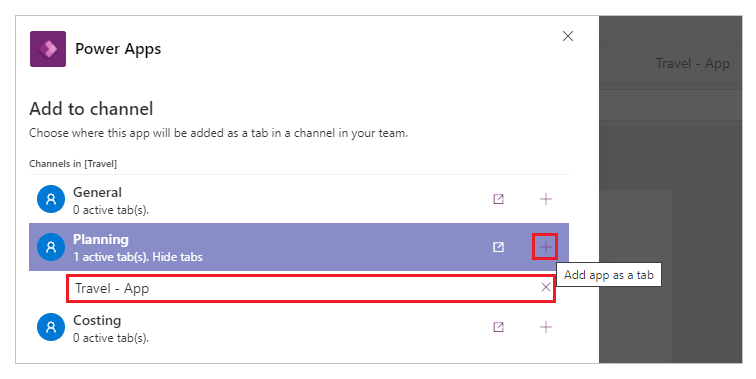Click the Costing channel avatar icon

(x=51, y=327)
